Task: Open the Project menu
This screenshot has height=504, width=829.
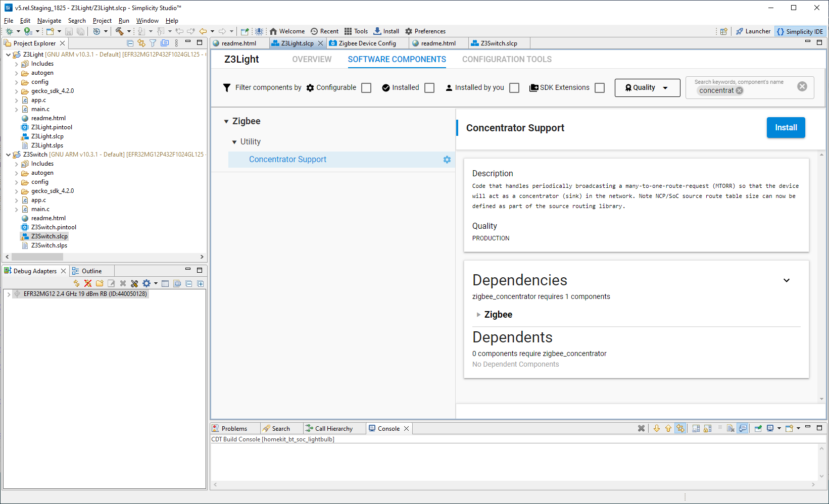Action: click(102, 21)
